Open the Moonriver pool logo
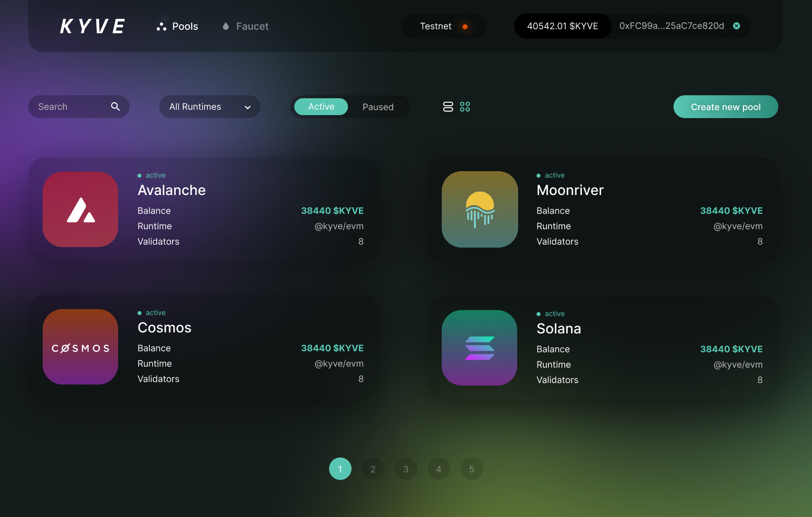This screenshot has width=812, height=517. (479, 209)
